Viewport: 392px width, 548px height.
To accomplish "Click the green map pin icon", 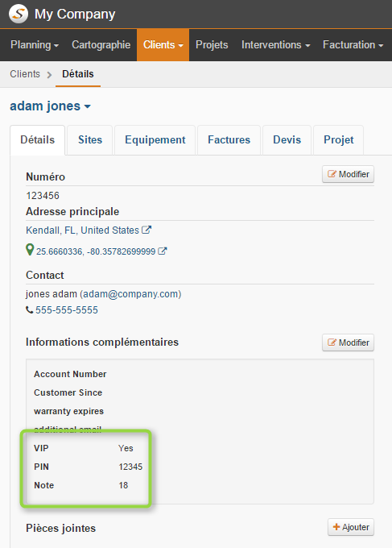I will pyautogui.click(x=30, y=250).
